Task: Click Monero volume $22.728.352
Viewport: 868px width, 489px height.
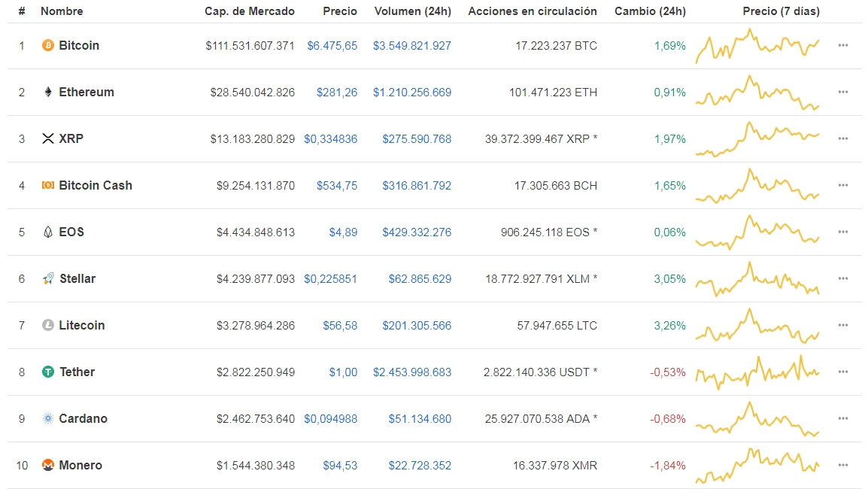Action: coord(420,465)
